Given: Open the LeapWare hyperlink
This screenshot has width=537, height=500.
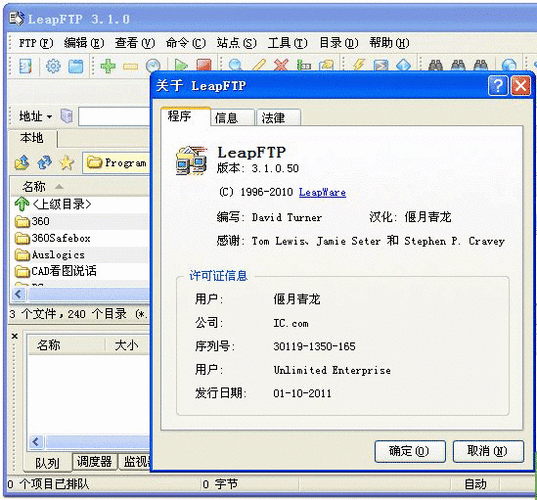Looking at the screenshot, I should click(322, 192).
